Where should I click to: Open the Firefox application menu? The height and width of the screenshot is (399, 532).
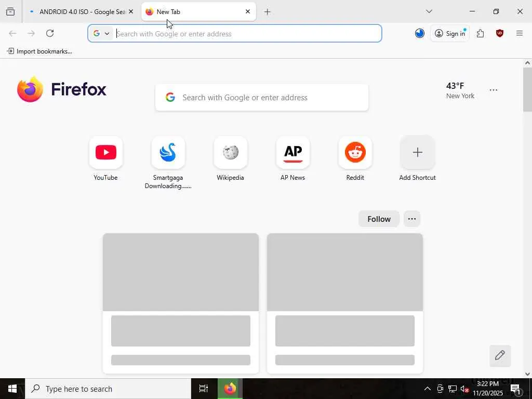520,33
